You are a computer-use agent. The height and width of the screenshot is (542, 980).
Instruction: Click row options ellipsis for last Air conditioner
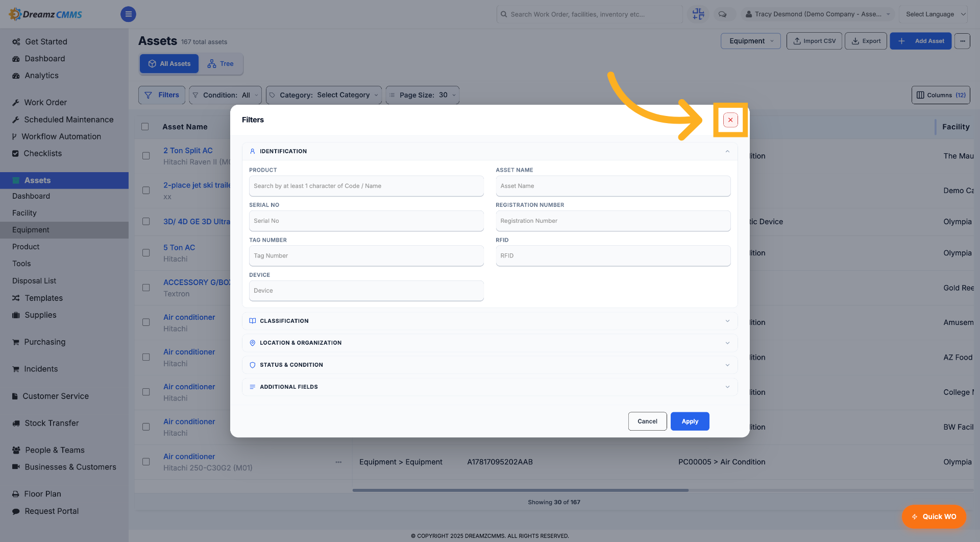click(338, 462)
